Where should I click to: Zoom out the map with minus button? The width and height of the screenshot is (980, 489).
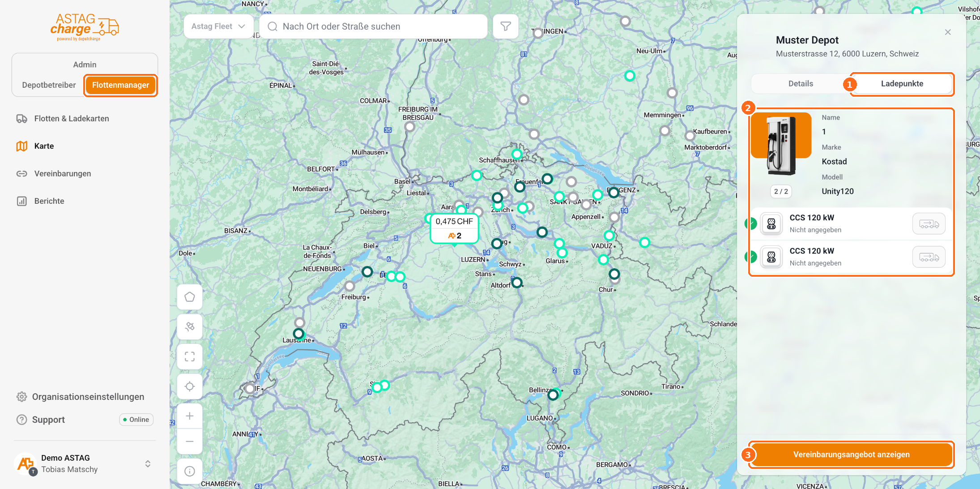pos(190,442)
